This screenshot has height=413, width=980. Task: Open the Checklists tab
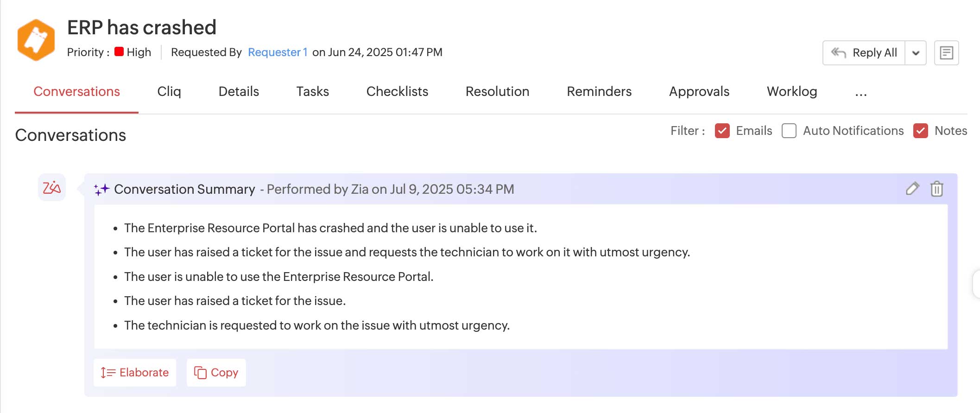coord(397,91)
